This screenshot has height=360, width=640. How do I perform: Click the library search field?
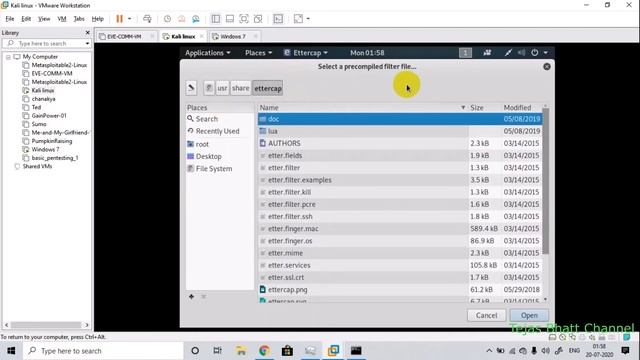[x=47, y=43]
